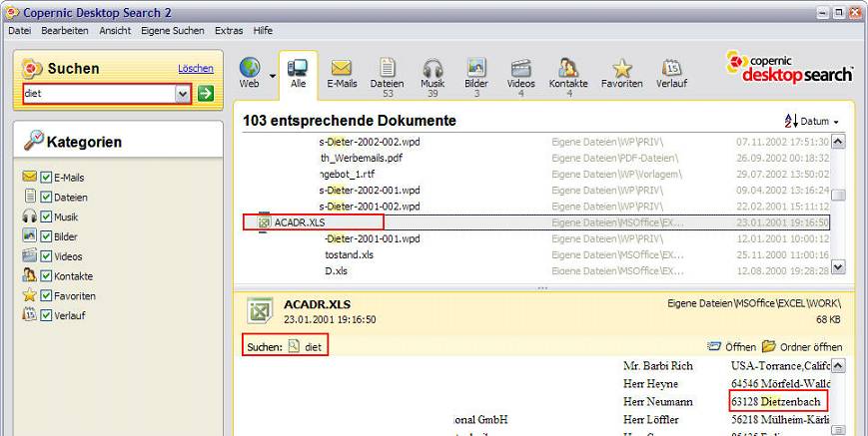Click the Ordner öffnen button
Image resolution: width=868 pixels, height=436 pixels.
801,347
